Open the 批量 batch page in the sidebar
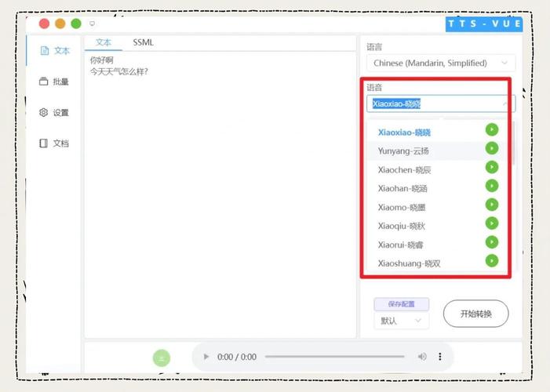 point(54,82)
